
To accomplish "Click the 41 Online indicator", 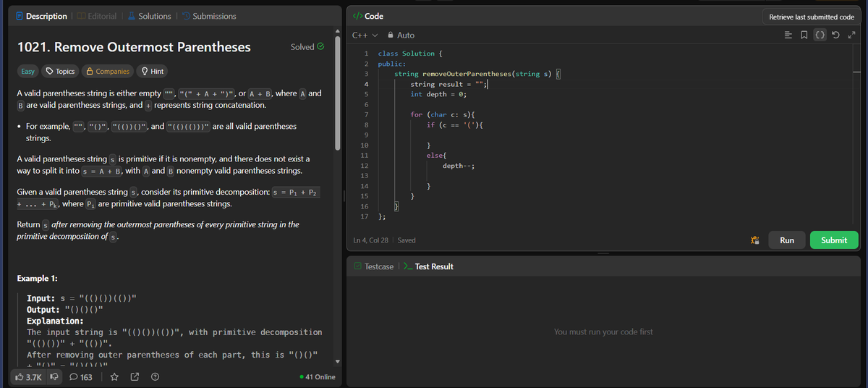I will [x=317, y=377].
